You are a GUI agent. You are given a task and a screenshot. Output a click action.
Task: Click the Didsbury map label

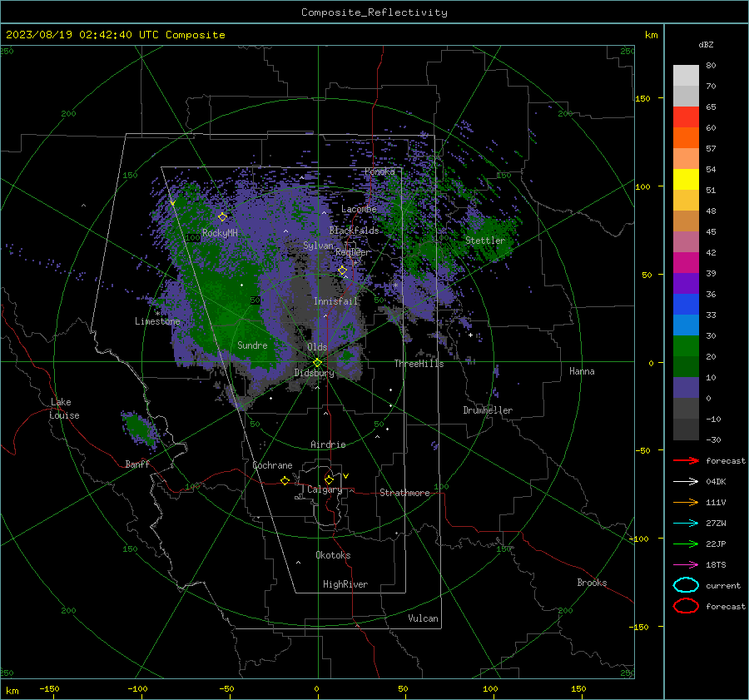coord(314,373)
